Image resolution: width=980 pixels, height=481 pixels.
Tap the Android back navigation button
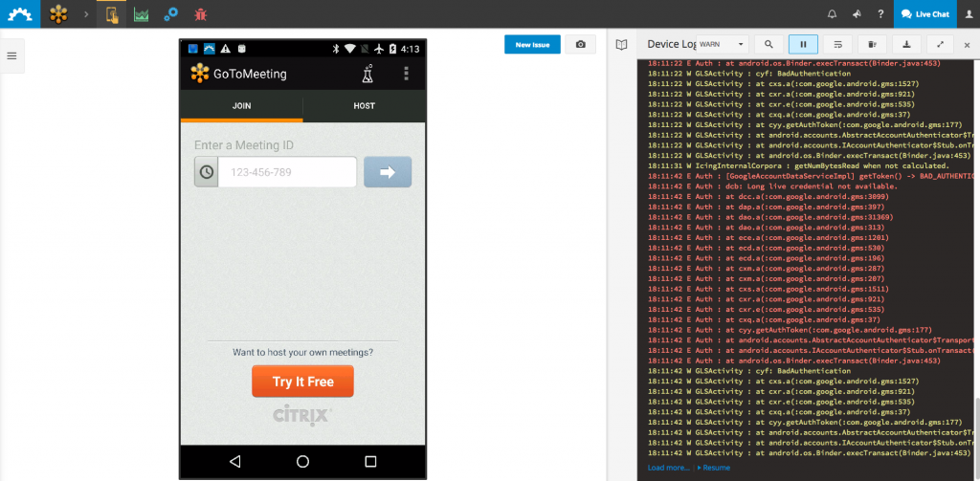click(235, 462)
